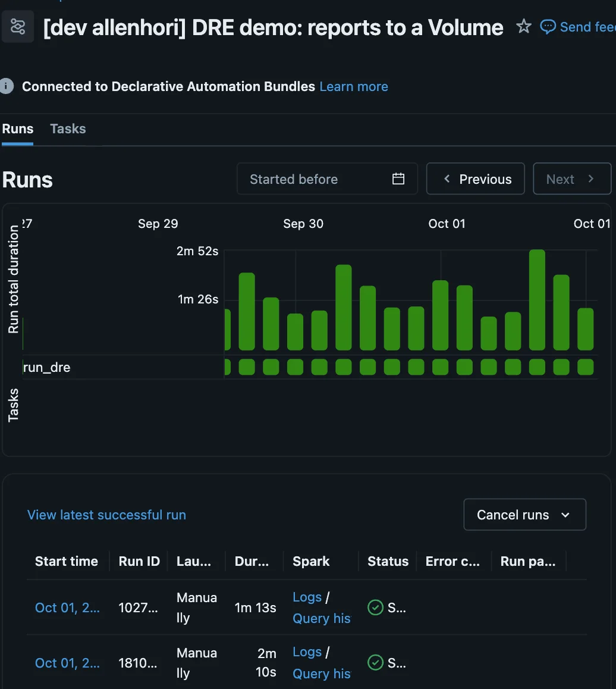Star this job as a favorite
Screen dimensions: 616x689
tap(523, 26)
